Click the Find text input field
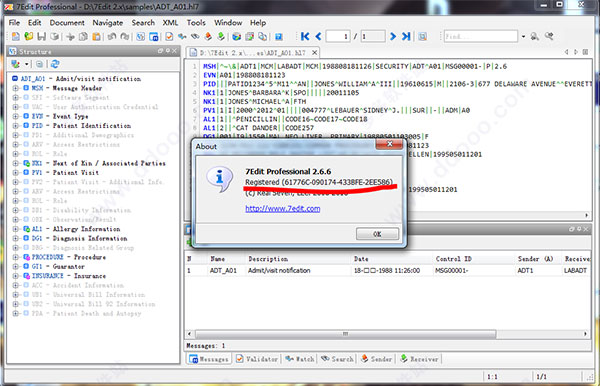The image size is (600, 386). (481, 36)
